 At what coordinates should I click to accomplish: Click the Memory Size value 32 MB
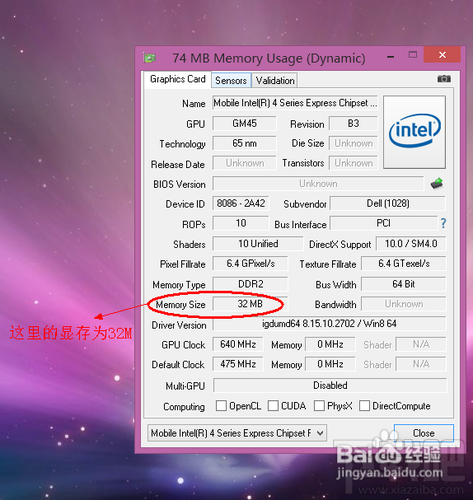click(x=250, y=304)
